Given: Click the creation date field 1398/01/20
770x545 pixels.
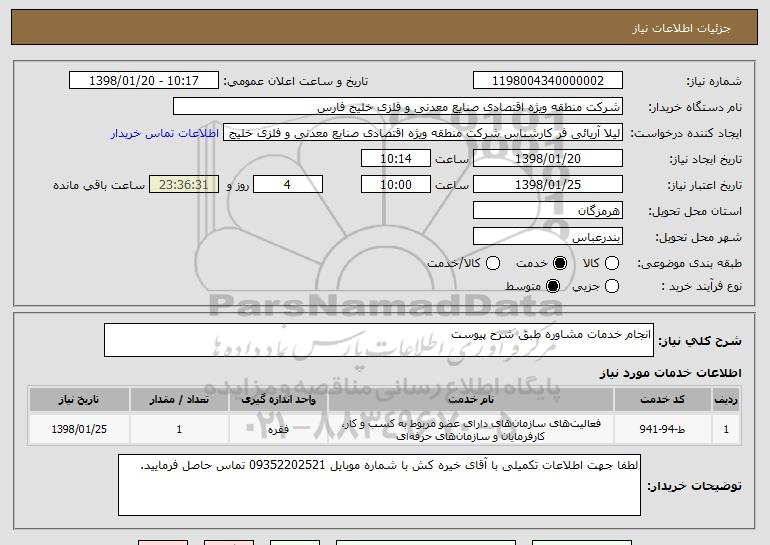Looking at the screenshot, I should [x=548, y=159].
